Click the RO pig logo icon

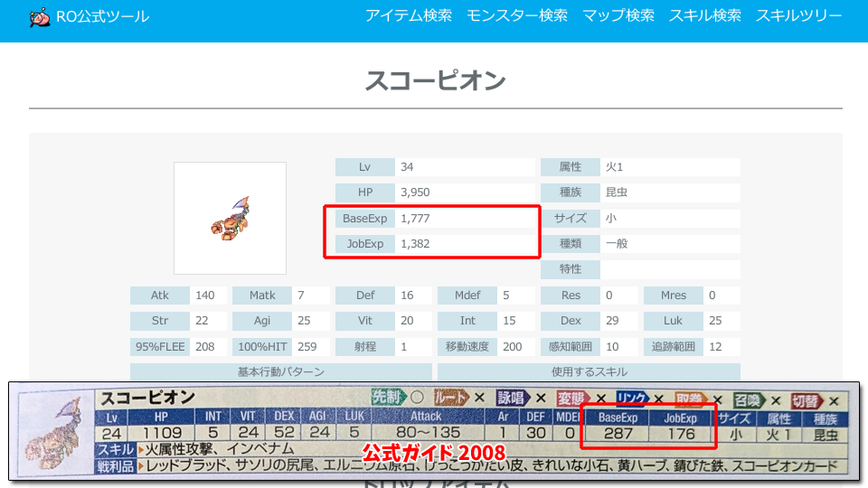(x=39, y=17)
